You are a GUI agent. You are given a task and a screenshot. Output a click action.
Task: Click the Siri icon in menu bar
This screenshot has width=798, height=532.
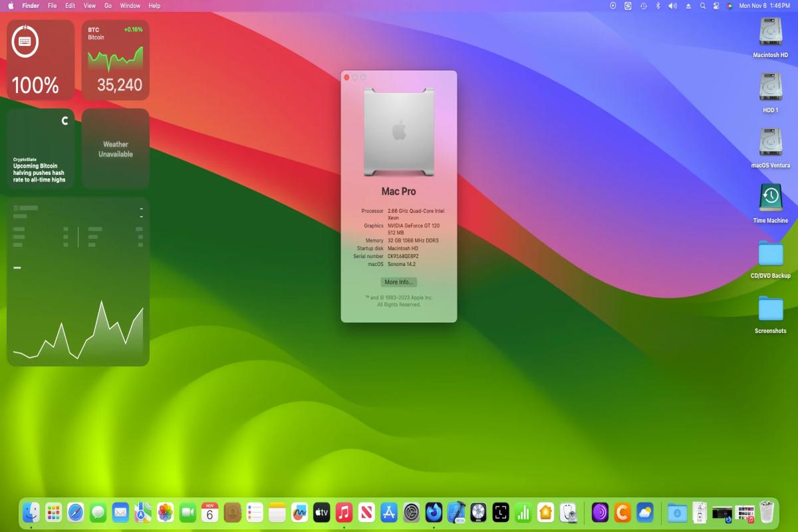coord(730,5)
